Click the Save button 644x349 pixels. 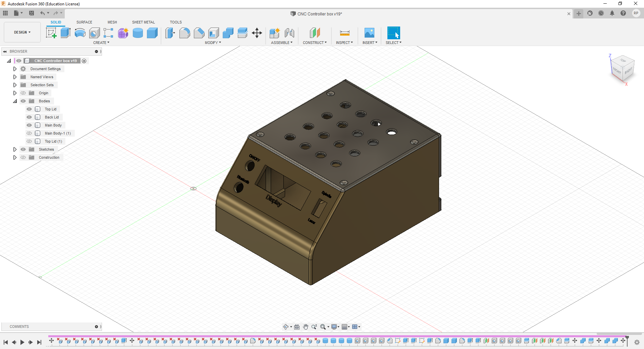click(32, 13)
